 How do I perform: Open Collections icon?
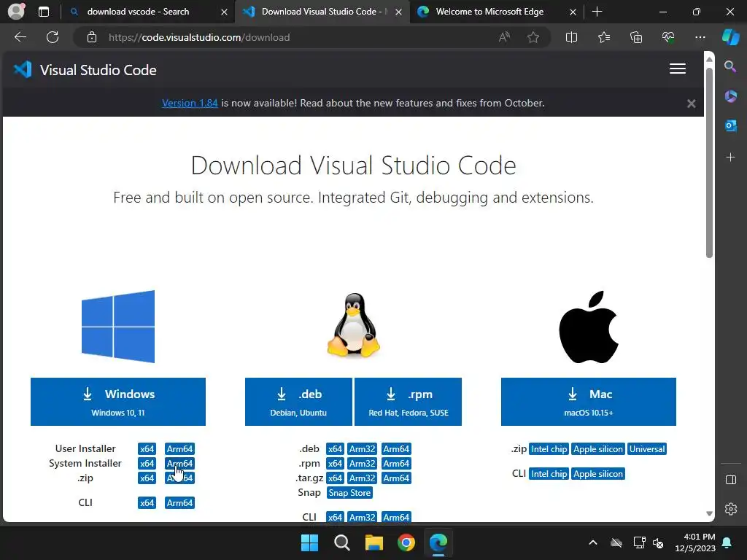point(636,37)
